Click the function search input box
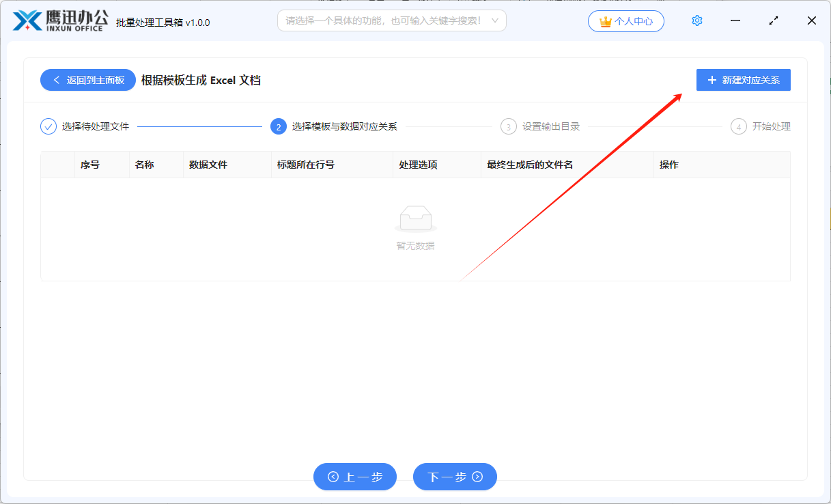The width and height of the screenshot is (831, 504). pyautogui.click(x=382, y=20)
